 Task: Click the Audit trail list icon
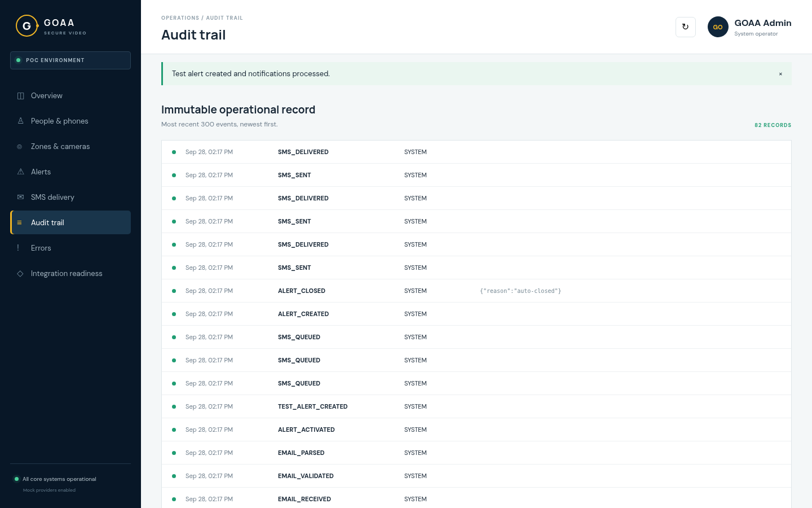coord(19,222)
